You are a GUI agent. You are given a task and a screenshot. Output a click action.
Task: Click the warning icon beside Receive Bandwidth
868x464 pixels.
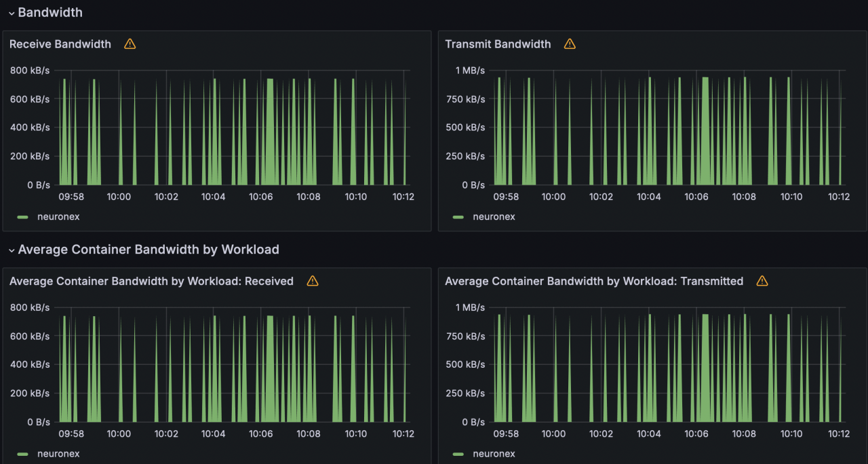pyautogui.click(x=130, y=44)
